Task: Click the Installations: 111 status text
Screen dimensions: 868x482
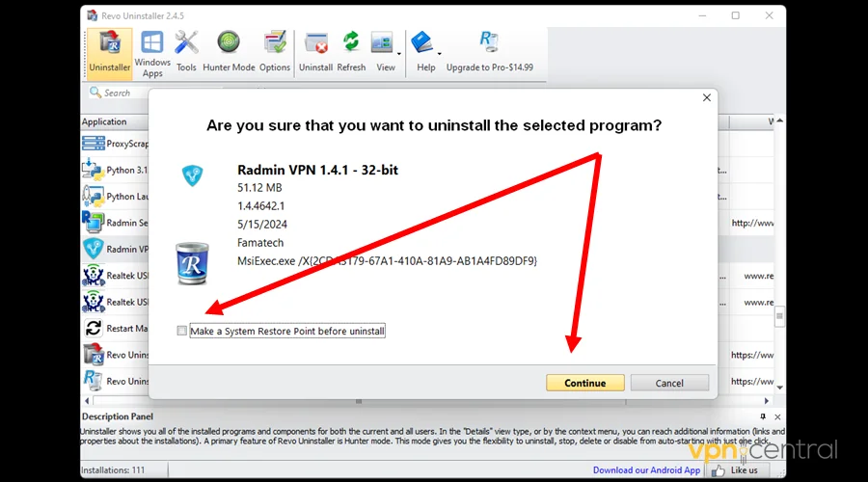Action: point(113,470)
